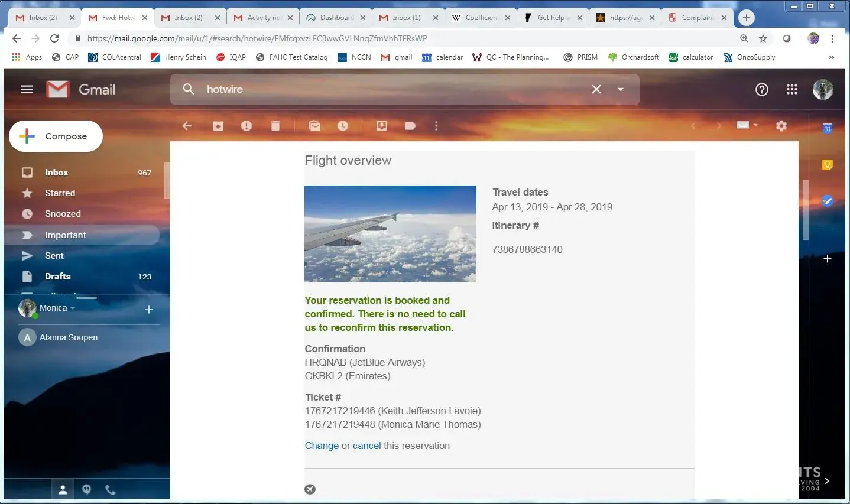
Task: Open the Google apps grid
Action: click(x=792, y=89)
